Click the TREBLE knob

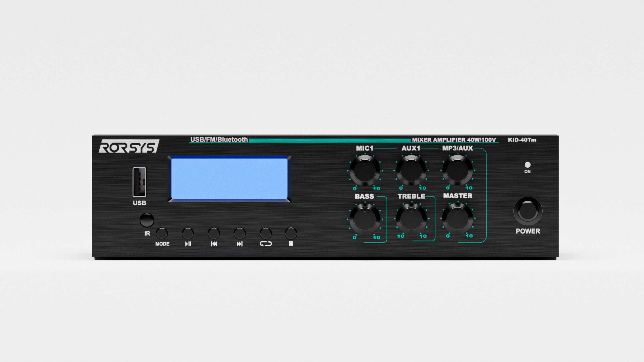point(411,218)
